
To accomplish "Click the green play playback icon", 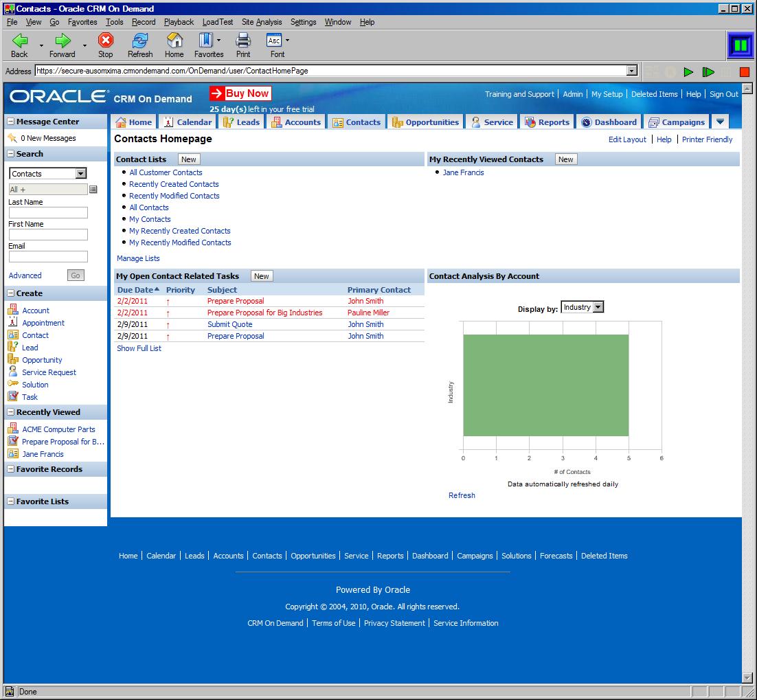I will click(x=688, y=72).
